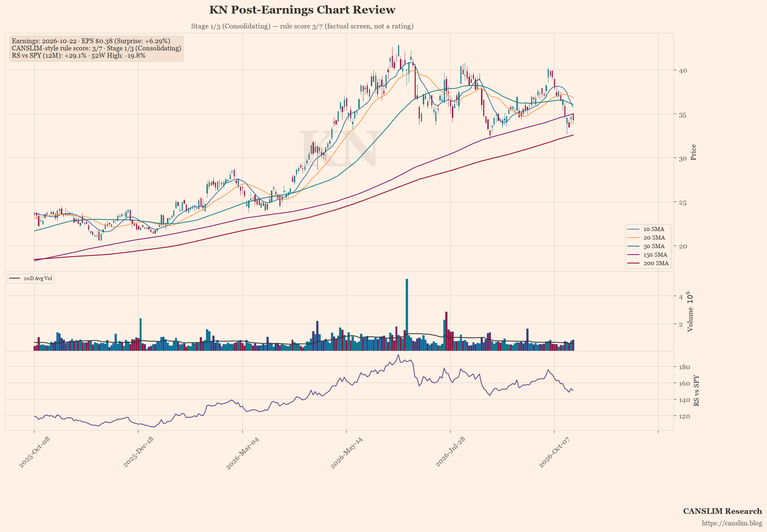The image size is (767, 532).
Task: Click the 2026-Oct-07 x-axis date label
Action: [x=554, y=452]
